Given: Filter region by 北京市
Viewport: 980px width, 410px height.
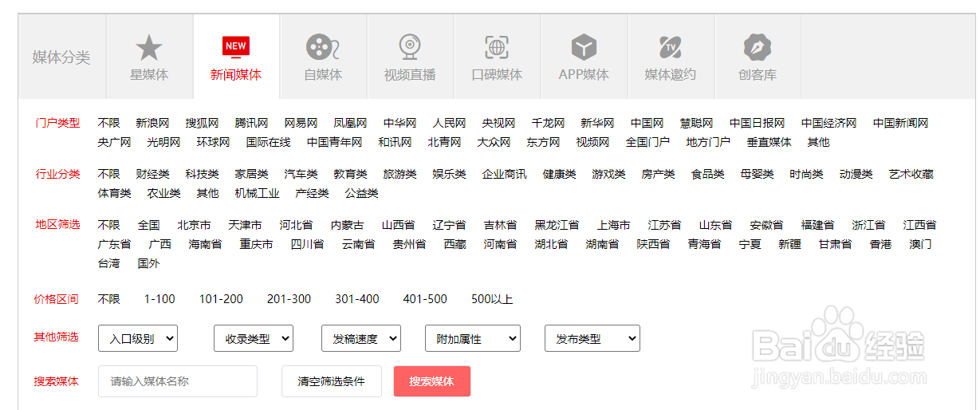Looking at the screenshot, I should [194, 225].
